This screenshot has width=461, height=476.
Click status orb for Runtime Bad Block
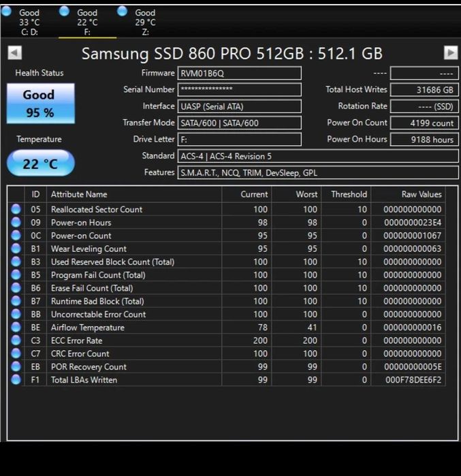point(16,301)
